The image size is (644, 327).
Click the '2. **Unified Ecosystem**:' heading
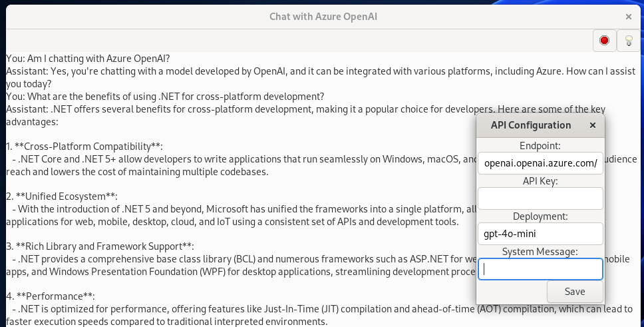[x=62, y=196]
